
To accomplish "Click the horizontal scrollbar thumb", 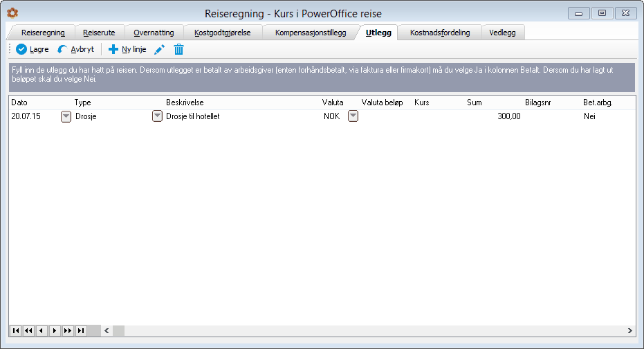I will (x=119, y=330).
